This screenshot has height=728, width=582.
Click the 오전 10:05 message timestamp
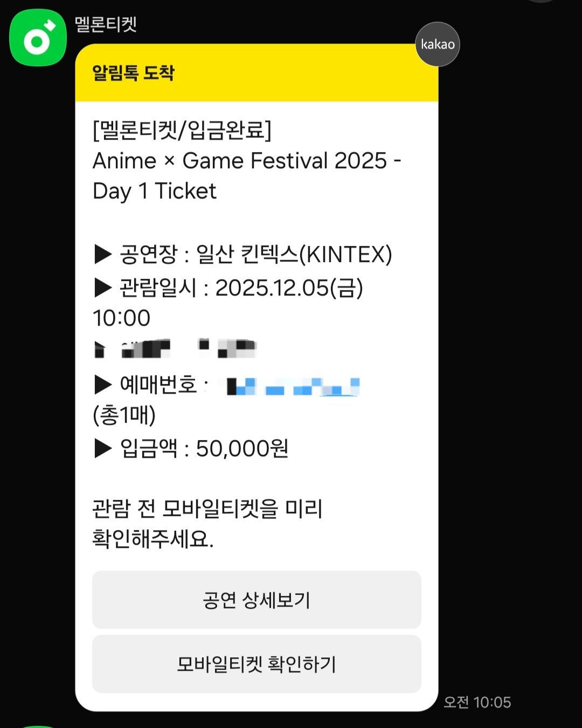tap(477, 702)
